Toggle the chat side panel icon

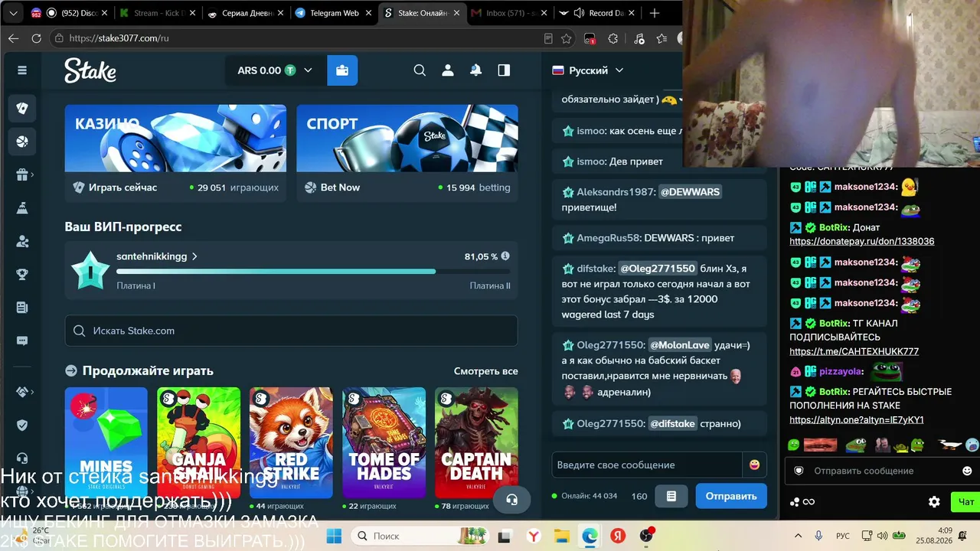(504, 70)
